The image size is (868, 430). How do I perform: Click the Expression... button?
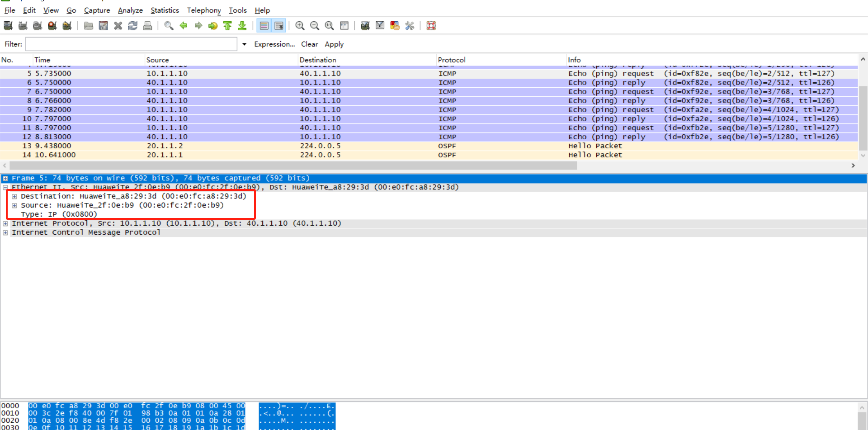click(x=274, y=44)
